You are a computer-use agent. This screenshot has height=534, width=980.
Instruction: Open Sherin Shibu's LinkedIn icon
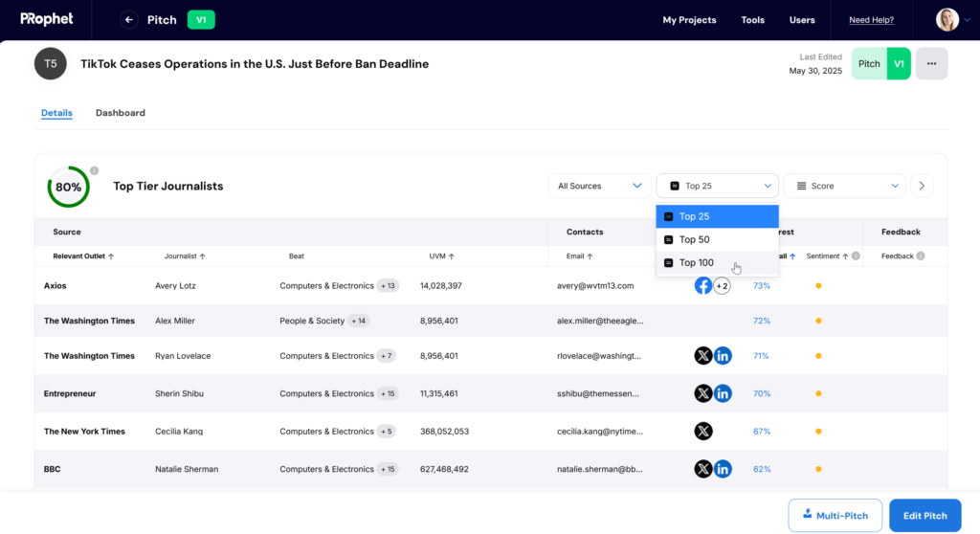(x=723, y=393)
